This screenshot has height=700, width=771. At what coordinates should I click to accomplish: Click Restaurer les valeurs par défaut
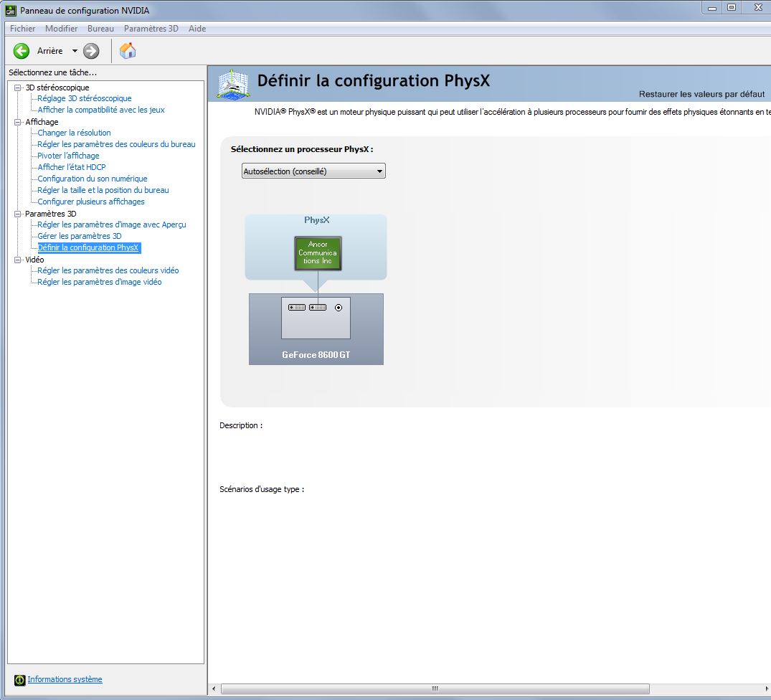point(701,94)
